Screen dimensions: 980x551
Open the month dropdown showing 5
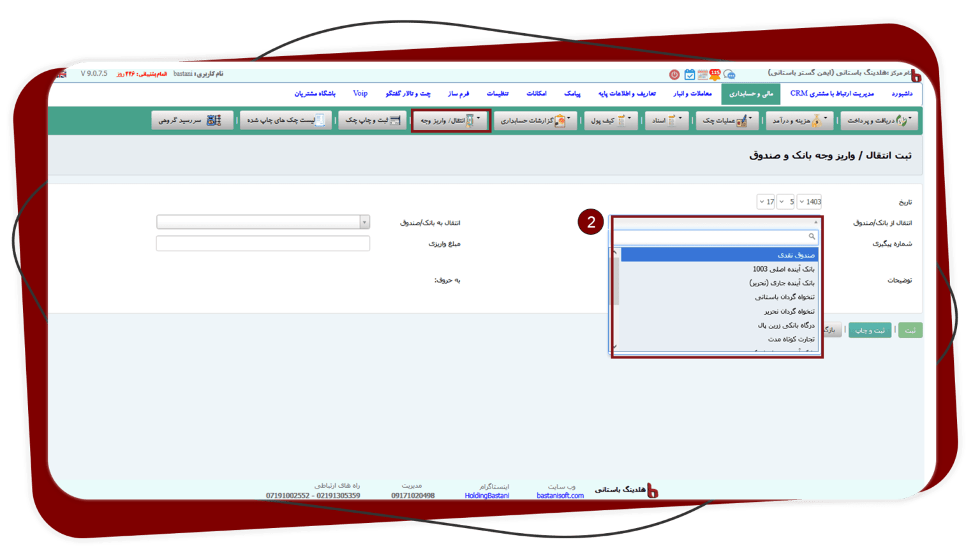[785, 202]
